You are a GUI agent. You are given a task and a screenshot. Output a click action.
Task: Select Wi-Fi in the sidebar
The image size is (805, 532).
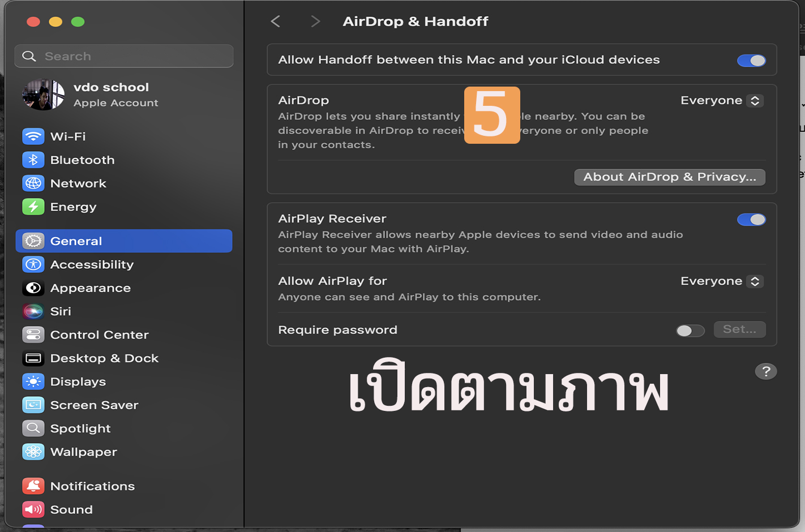pyautogui.click(x=124, y=136)
